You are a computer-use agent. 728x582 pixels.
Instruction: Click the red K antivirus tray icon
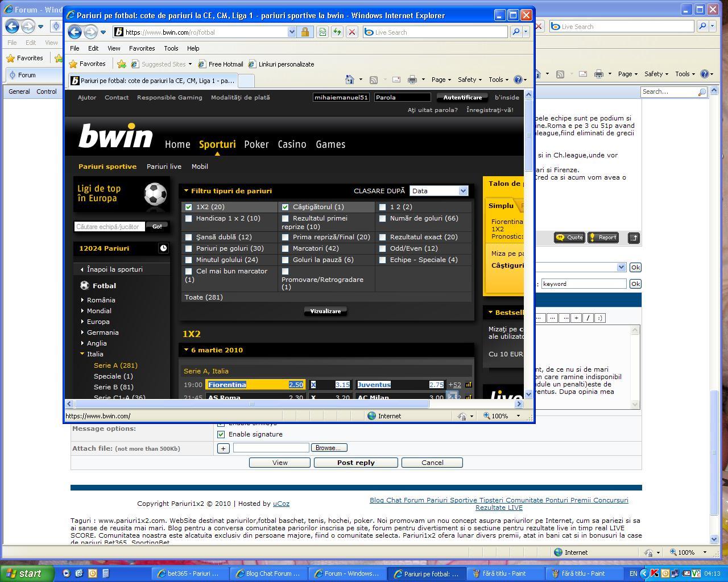click(655, 573)
